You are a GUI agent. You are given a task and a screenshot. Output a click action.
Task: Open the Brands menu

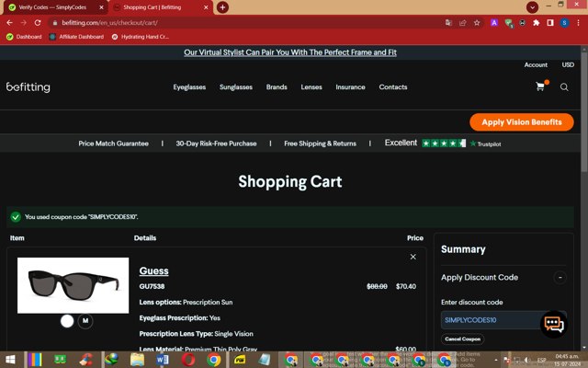[277, 87]
